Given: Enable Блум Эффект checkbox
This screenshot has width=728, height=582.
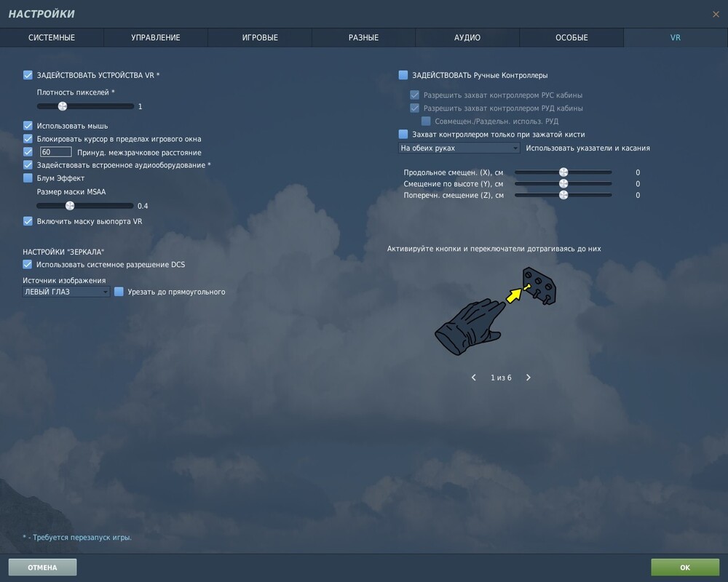Looking at the screenshot, I should [x=28, y=178].
